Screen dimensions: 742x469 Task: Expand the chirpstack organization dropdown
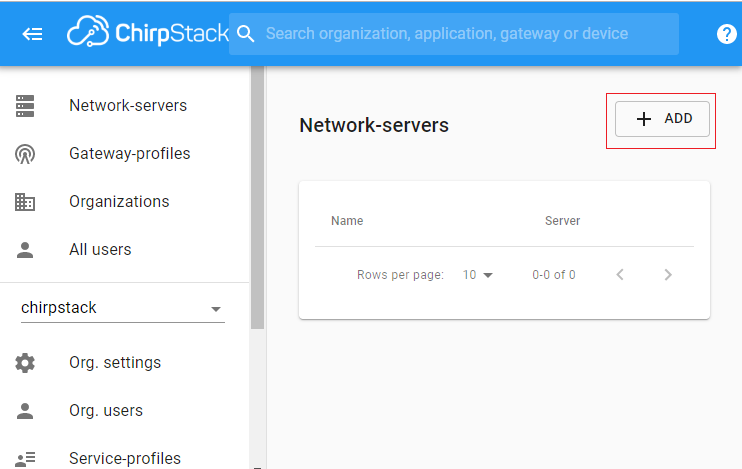pos(123,308)
